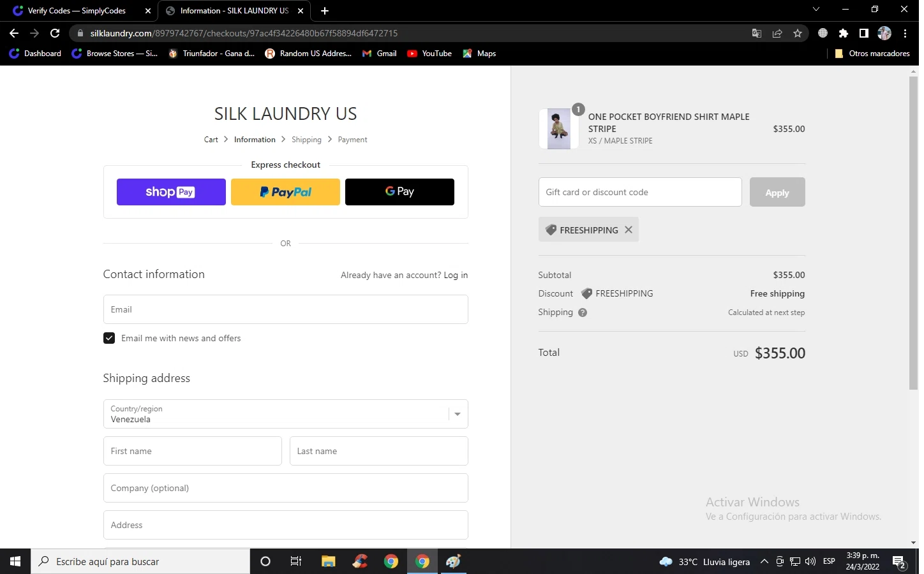Open the Chrome three-dot menu

tap(905, 33)
